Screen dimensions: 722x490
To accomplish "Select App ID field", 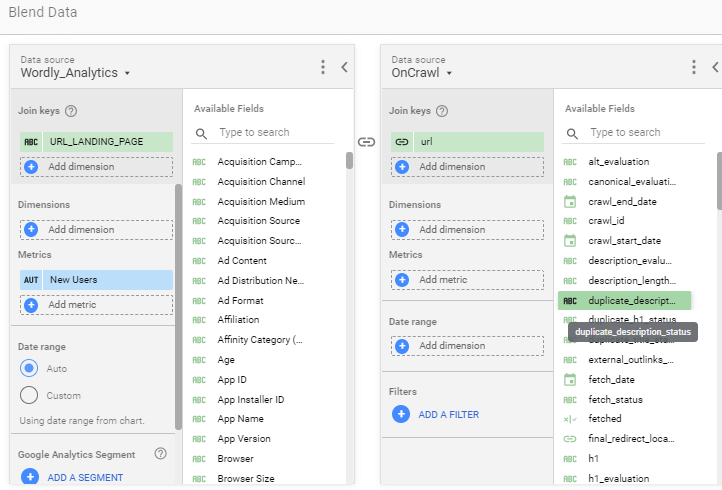I will [232, 380].
